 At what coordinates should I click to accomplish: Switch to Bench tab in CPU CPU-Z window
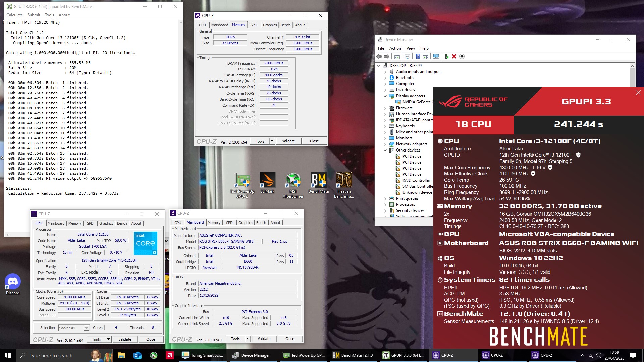pyautogui.click(x=122, y=223)
